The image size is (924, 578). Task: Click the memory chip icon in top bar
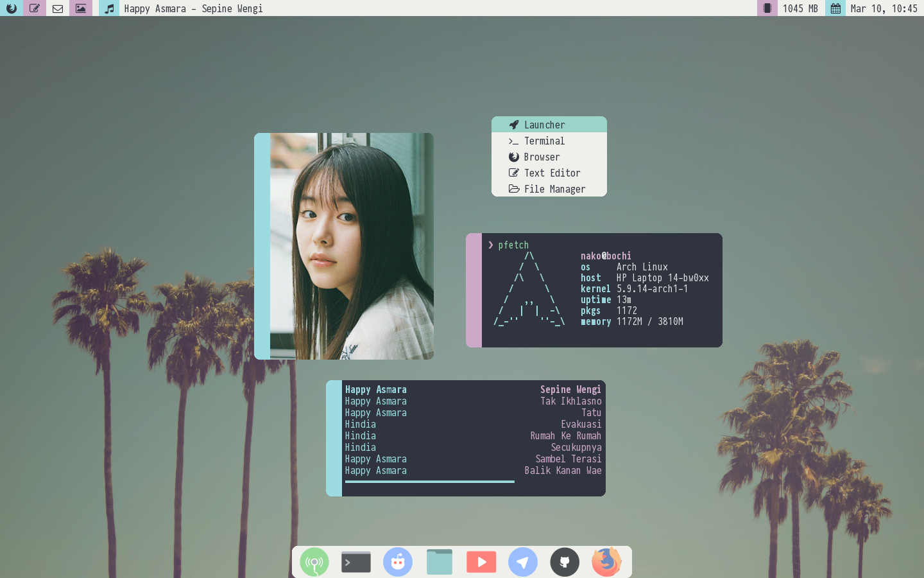click(767, 8)
